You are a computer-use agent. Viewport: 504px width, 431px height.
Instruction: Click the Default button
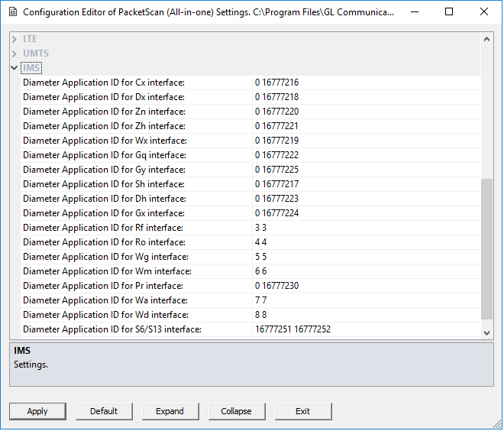(x=104, y=411)
